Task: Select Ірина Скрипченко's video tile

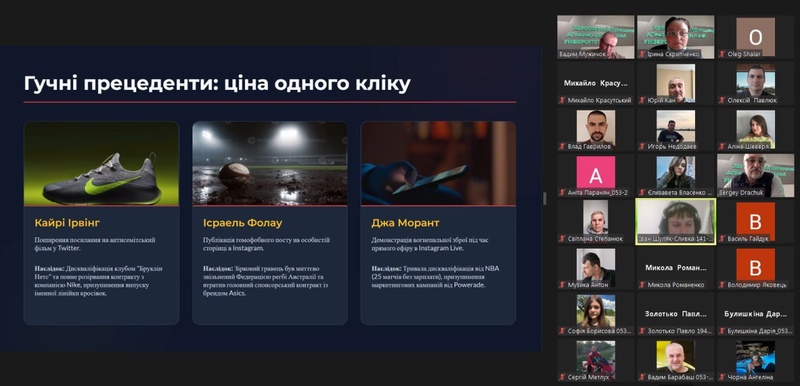Action: coord(676,37)
